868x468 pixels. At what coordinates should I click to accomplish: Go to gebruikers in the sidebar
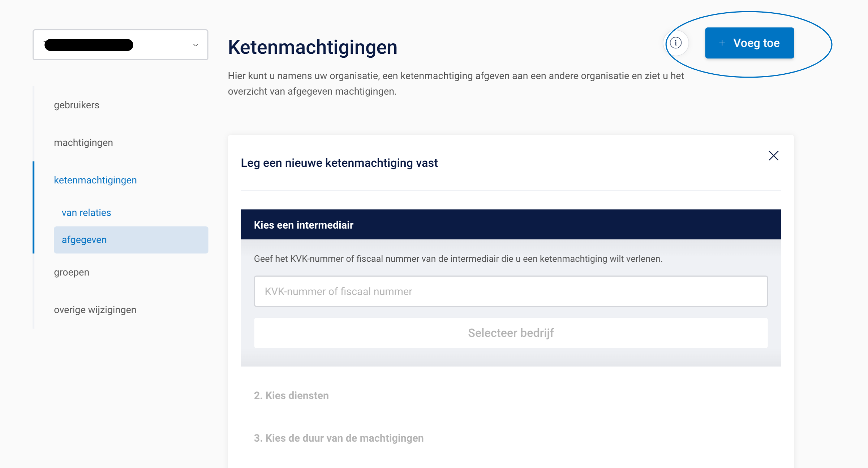point(77,105)
